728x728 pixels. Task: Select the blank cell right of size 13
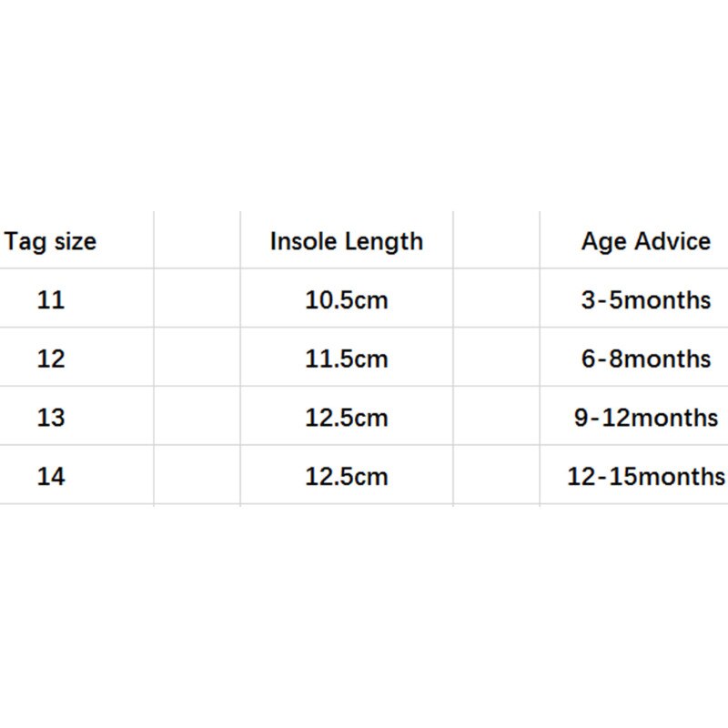click(x=197, y=418)
